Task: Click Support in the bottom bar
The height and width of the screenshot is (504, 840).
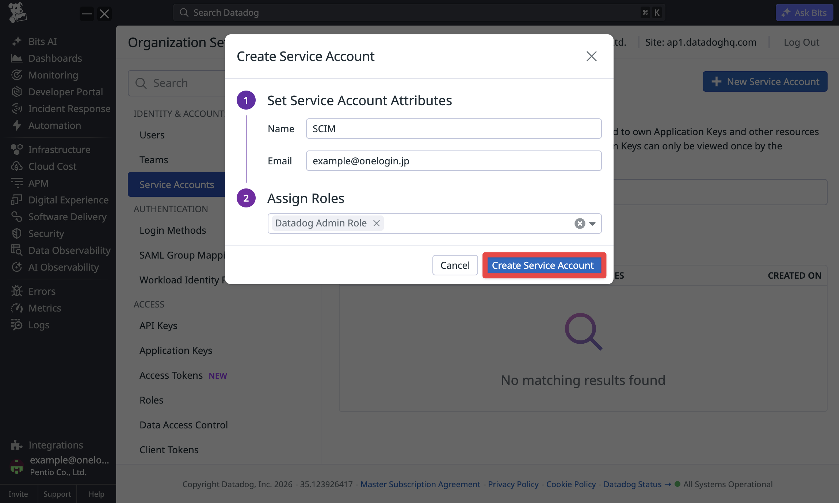Action: tap(57, 494)
